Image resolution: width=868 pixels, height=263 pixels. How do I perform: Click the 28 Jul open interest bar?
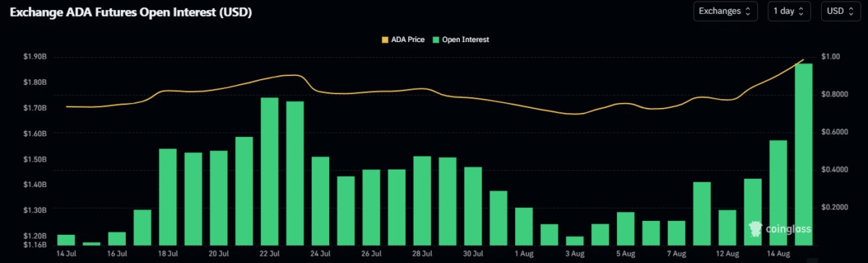point(422,201)
